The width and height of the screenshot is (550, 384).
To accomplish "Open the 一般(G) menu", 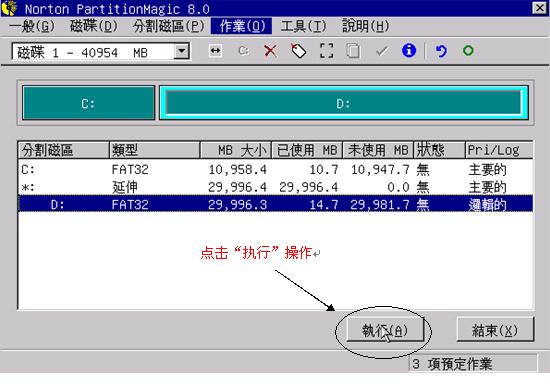I will tap(32, 26).
